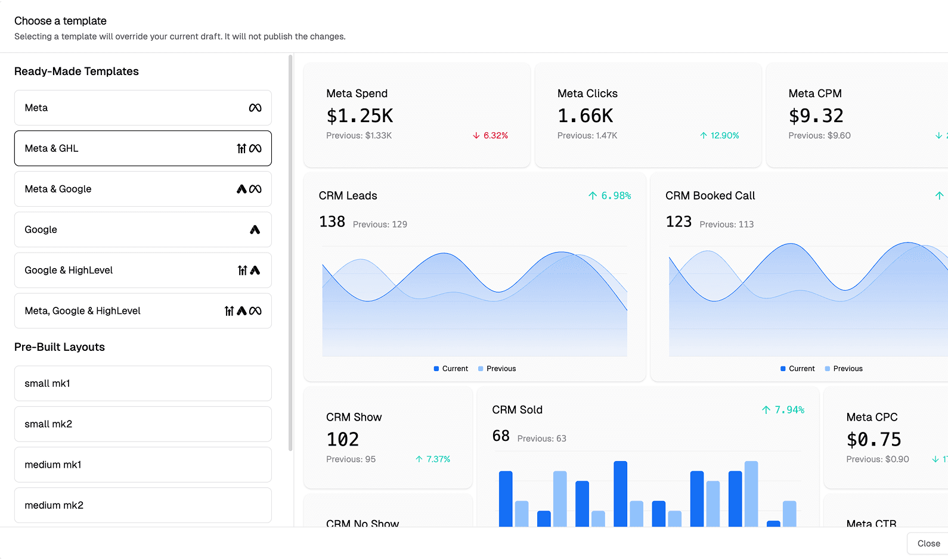The width and height of the screenshot is (948, 560).
Task: Click the Google Ads icon in Google row
Action: (255, 229)
